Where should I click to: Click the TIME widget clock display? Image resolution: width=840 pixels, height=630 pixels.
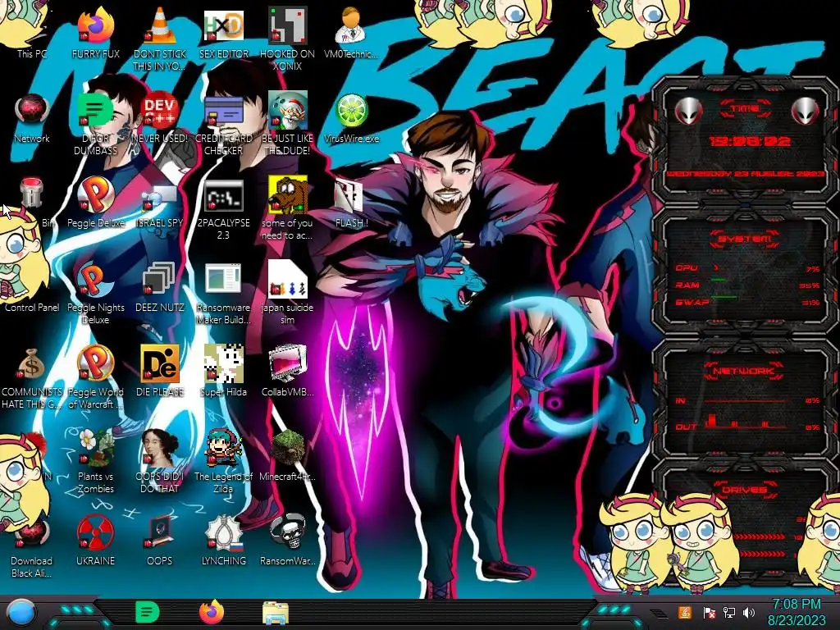click(750, 141)
